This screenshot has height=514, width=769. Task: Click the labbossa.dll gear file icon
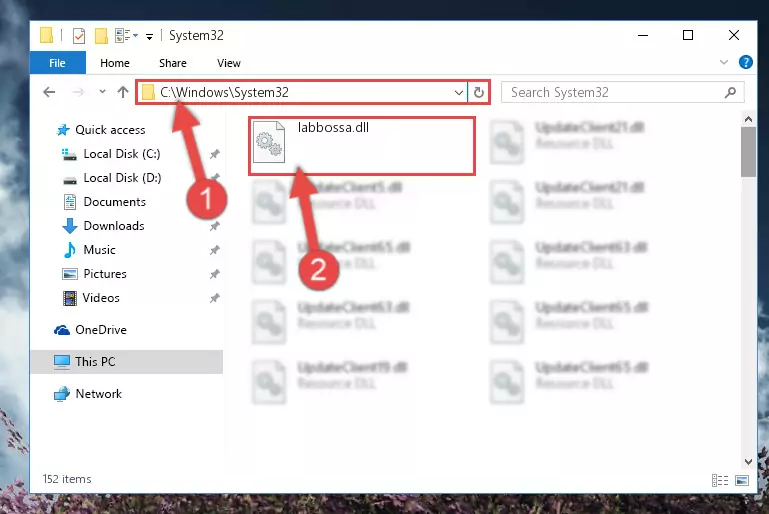click(269, 142)
